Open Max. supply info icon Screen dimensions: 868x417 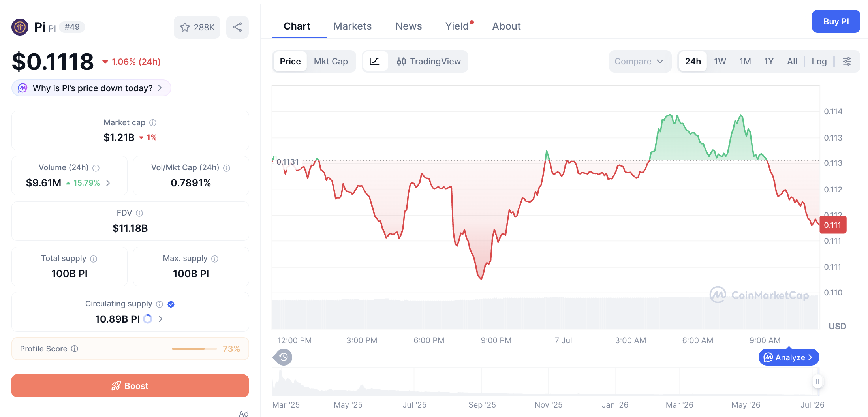point(215,259)
